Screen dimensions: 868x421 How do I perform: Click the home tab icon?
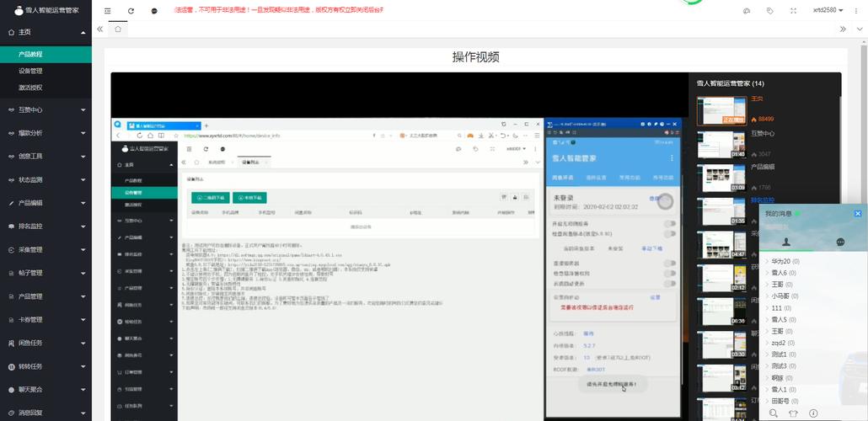coord(118,29)
